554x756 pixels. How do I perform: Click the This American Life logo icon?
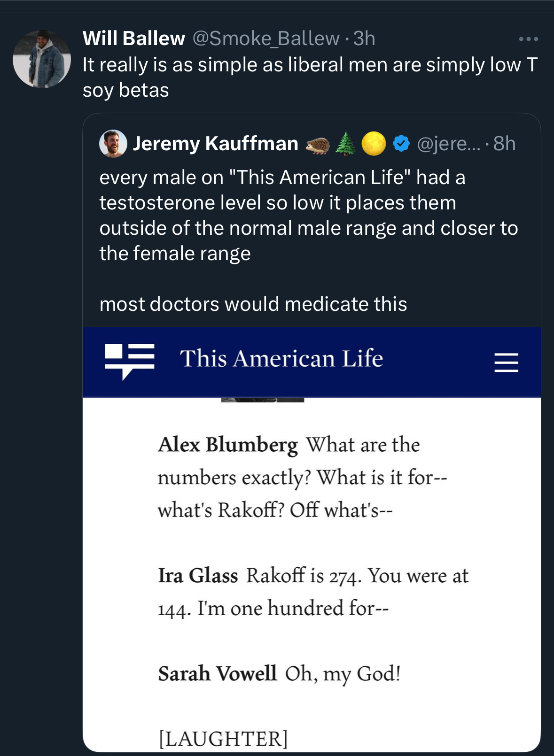click(129, 361)
